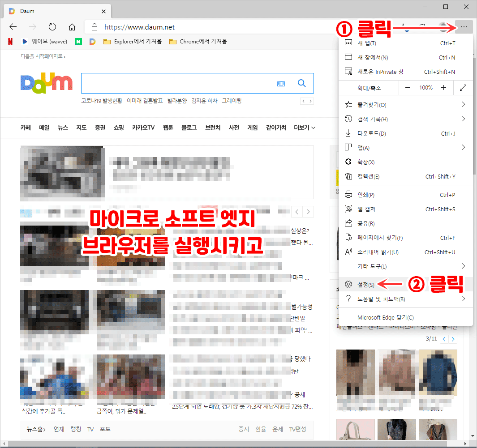The height and width of the screenshot is (448, 477).
Task: Expand the 더보기 services dropdown
Action: (305, 128)
